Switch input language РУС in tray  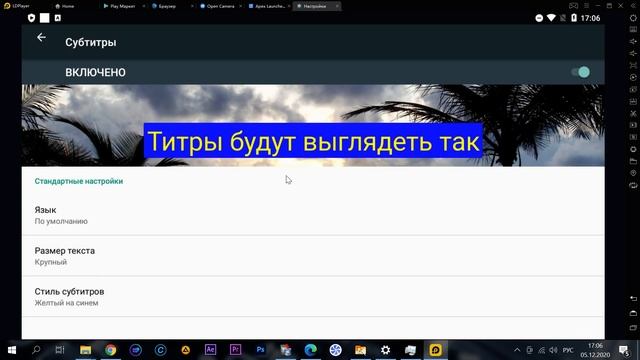coord(568,350)
